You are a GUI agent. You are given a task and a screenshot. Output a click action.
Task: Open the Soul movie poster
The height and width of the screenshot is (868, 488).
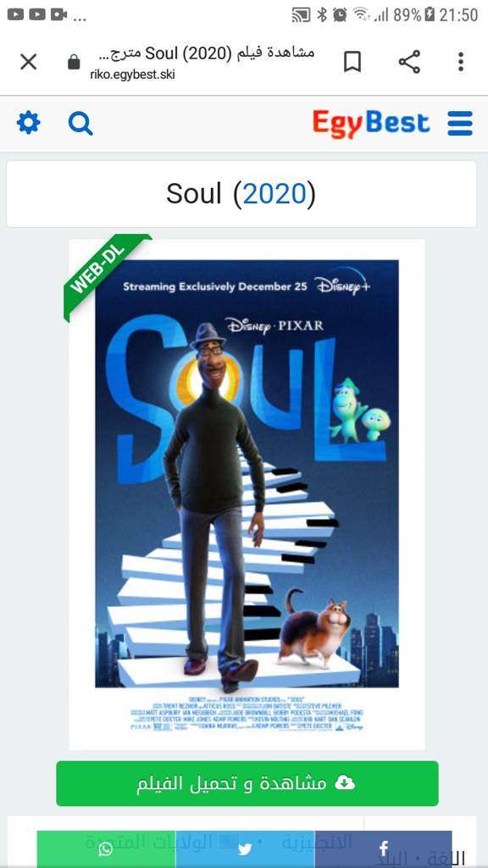coord(247,494)
